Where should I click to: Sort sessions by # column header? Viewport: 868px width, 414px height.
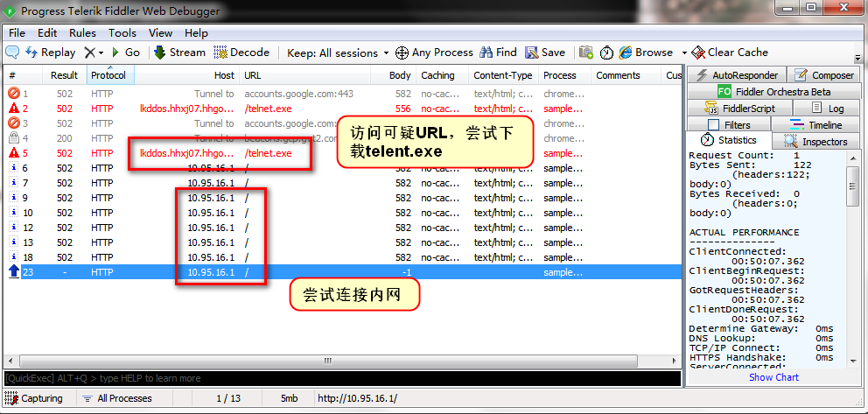tap(24, 75)
